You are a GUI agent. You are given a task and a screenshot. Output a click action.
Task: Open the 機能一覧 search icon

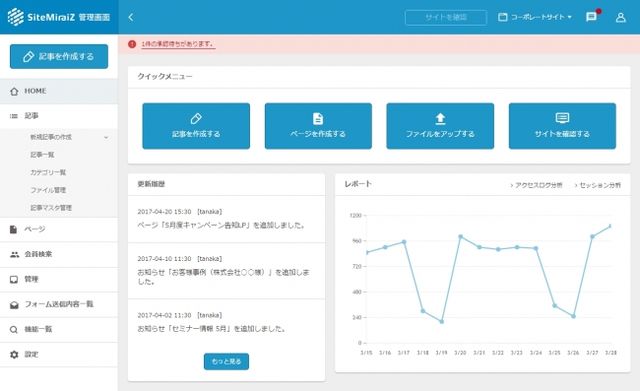pos(14,329)
